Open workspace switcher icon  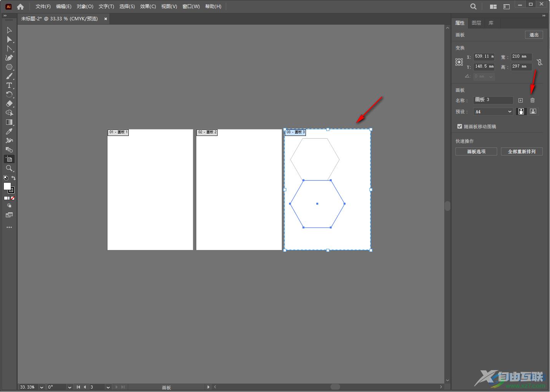[507, 7]
